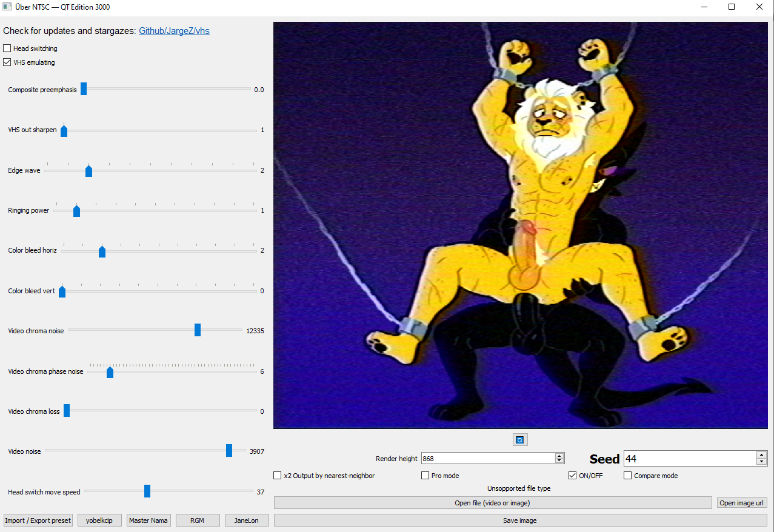Screen dimensions: 774x532
Task: Increase Seed value with up arrow
Action: click(x=762, y=455)
